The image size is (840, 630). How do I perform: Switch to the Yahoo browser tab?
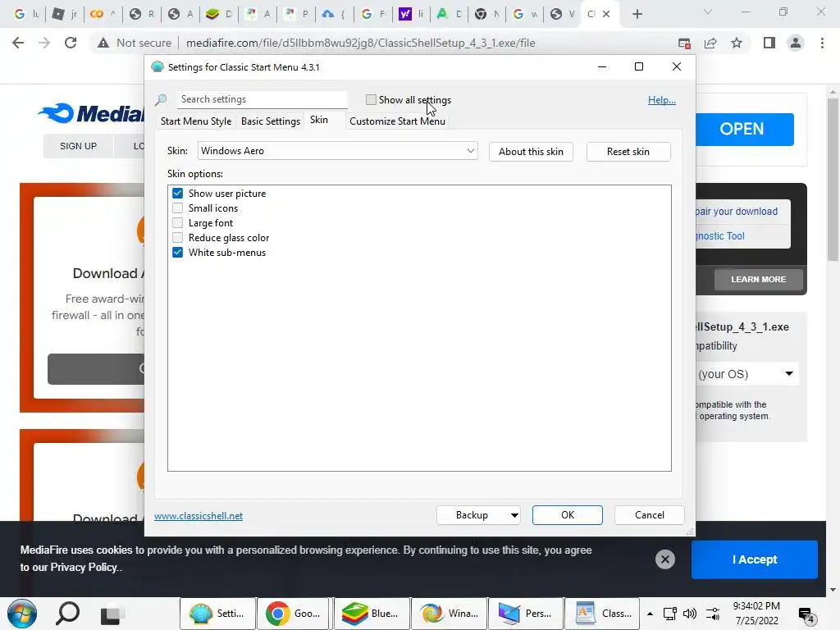point(411,14)
